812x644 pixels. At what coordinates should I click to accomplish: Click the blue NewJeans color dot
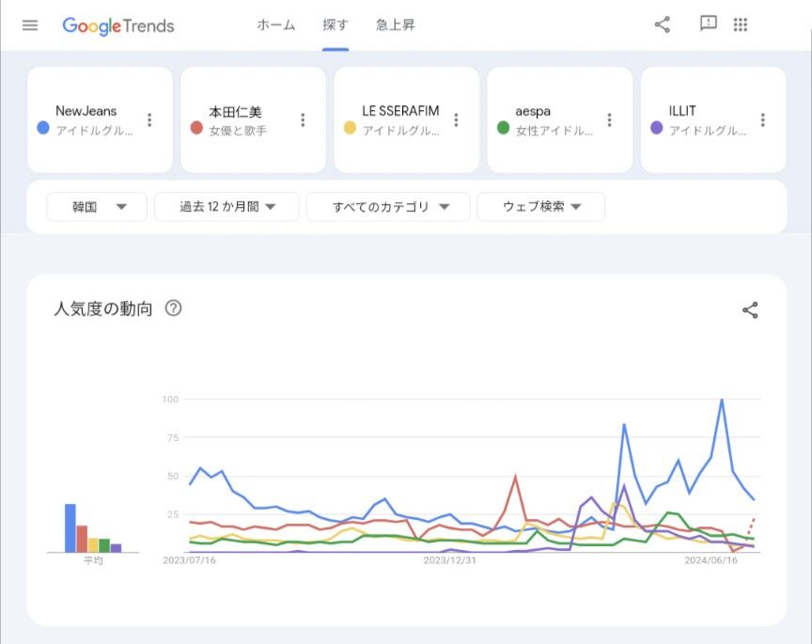coord(43,128)
